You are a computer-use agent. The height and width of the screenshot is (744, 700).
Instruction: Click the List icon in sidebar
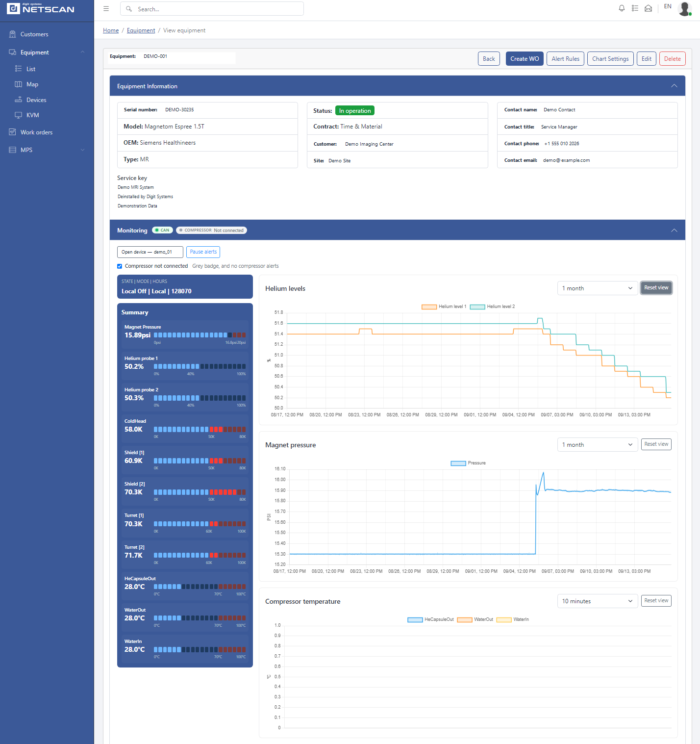[19, 69]
